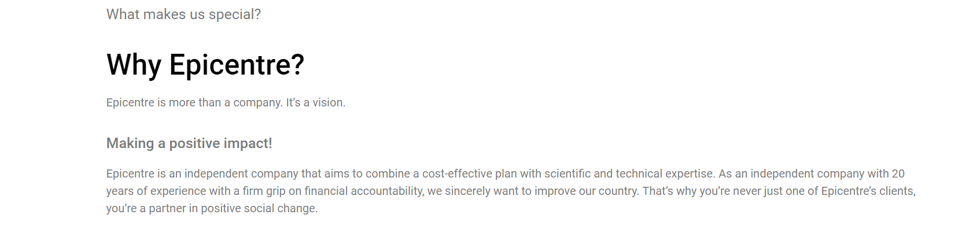Click the "What makes us special?" subtitle
Viewport: 980px width, 240px height.
183,14
